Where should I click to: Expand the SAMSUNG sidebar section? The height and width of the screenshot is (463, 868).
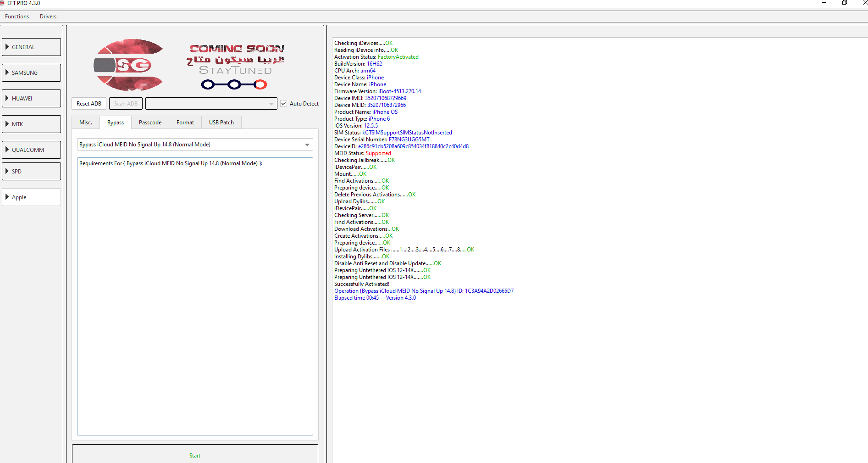(31, 73)
